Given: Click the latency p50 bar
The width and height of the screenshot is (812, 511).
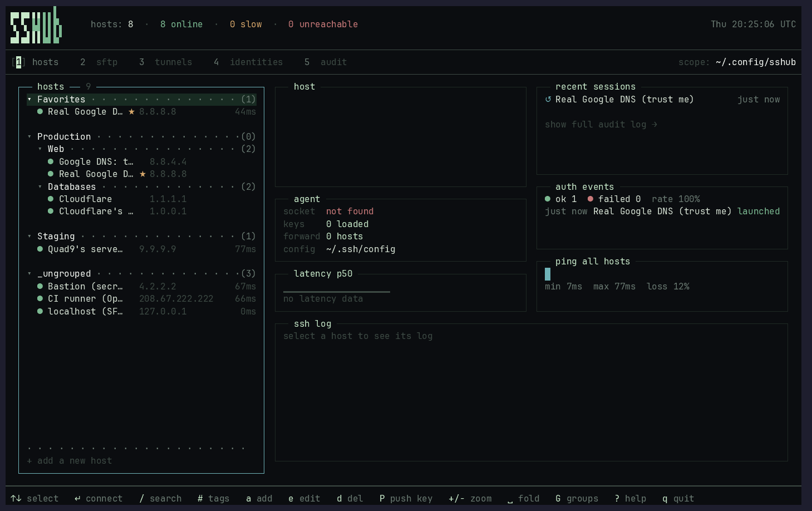Looking at the screenshot, I should (337, 292).
